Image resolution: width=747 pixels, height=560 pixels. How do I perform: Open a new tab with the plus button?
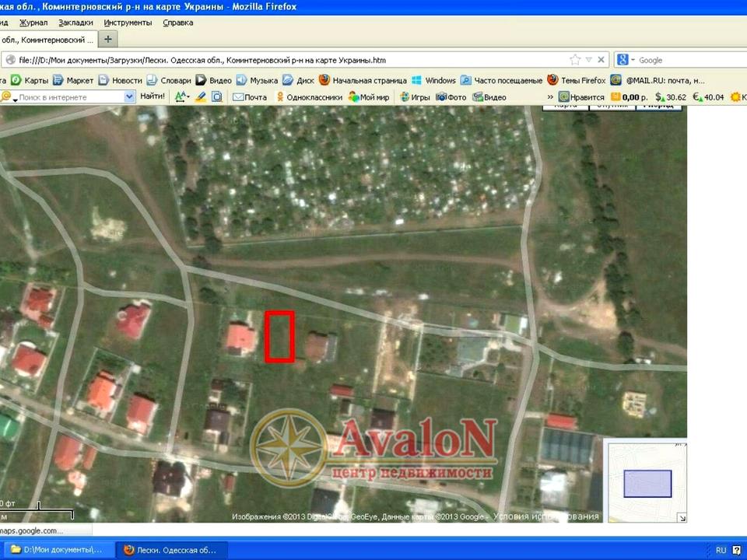tap(107, 39)
